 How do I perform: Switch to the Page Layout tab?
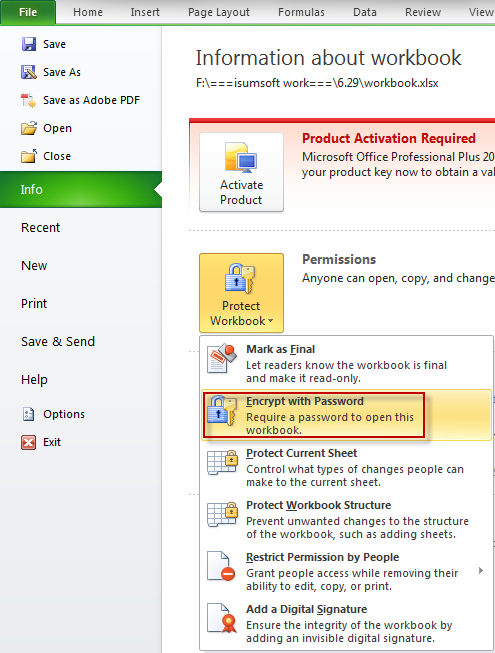(219, 12)
